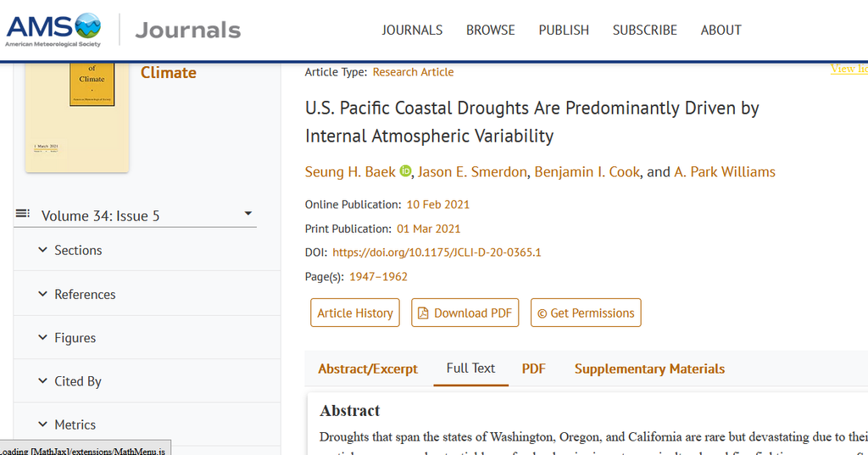The height and width of the screenshot is (455, 868).
Task: Open the Volume 34: Issue 5 dropdown
Action: click(248, 214)
